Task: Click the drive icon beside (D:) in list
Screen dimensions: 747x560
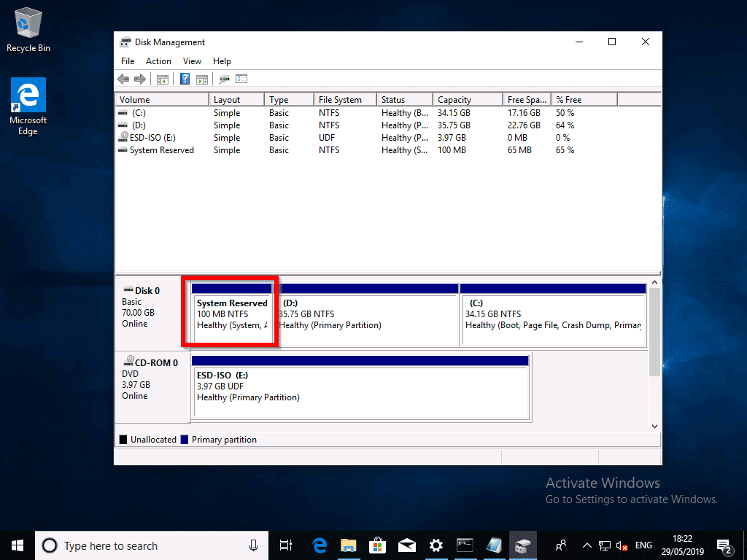Action: [123, 125]
